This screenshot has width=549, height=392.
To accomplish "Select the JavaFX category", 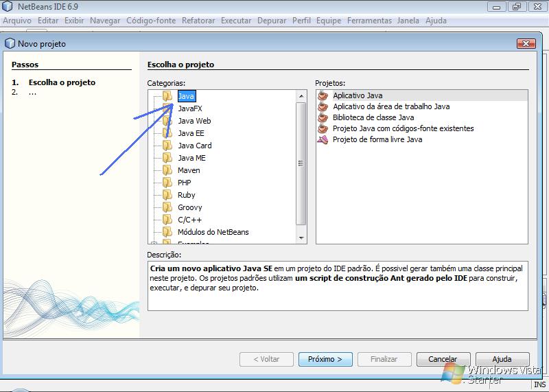I will 190,108.
